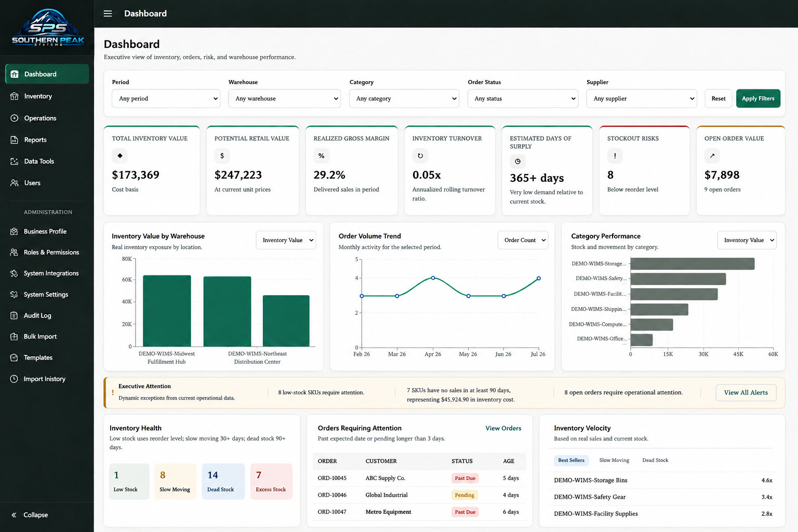
Task: Open the Period dropdown
Action: (x=166, y=99)
